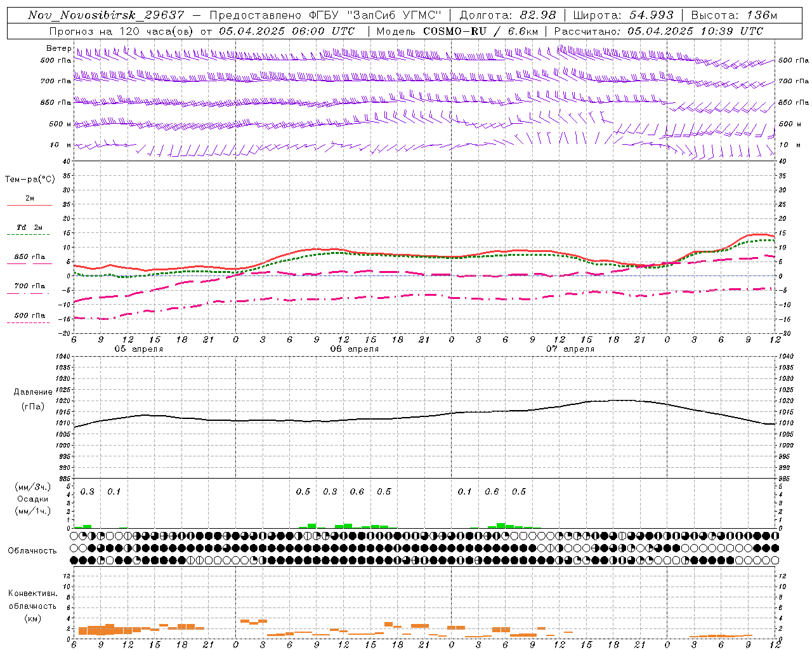This screenshot has width=812, height=650.
Task: Select the 07 апреля date label
Action: pyautogui.click(x=570, y=349)
